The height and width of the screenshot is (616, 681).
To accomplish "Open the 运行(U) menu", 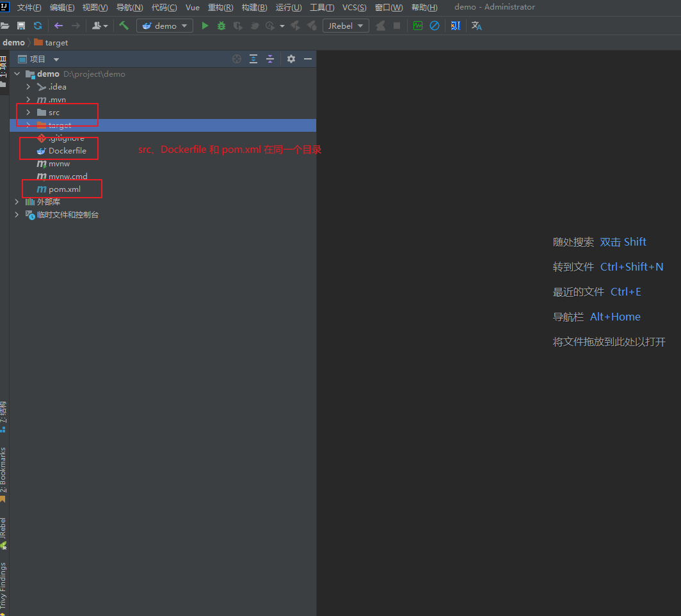I will tap(289, 8).
